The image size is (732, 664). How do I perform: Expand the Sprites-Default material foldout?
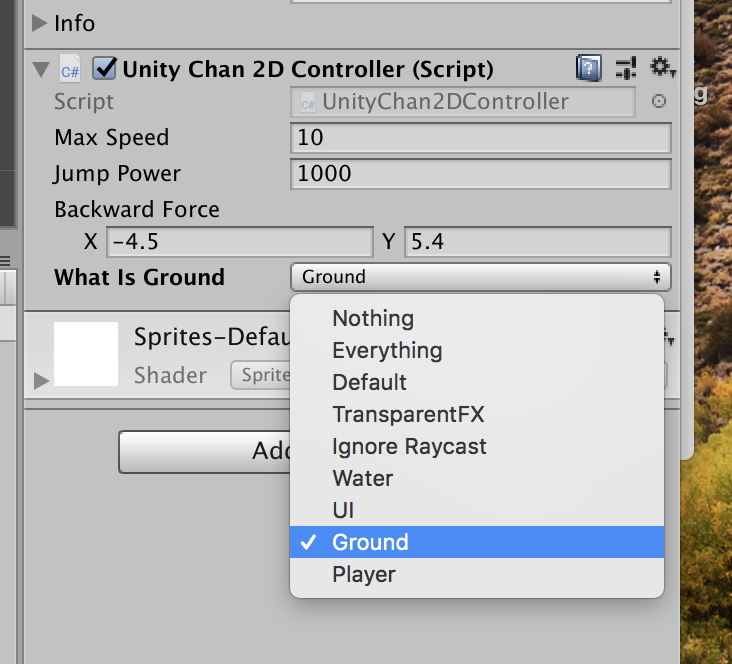point(41,381)
